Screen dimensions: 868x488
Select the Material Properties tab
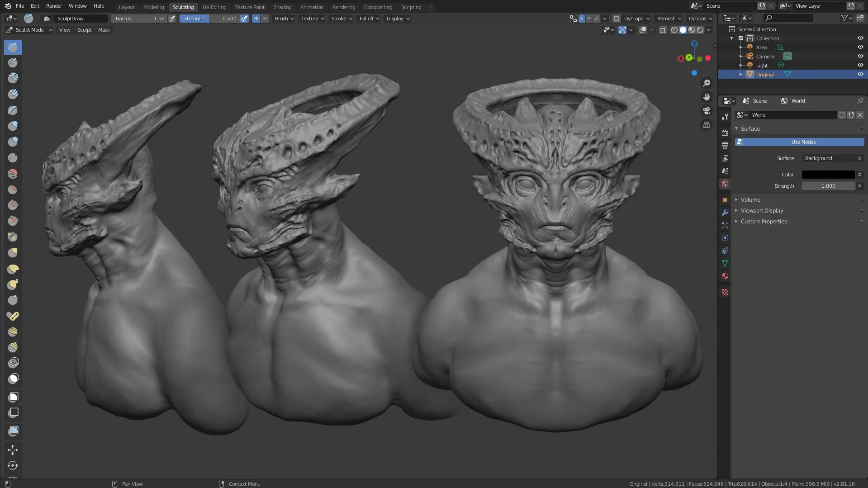click(725, 275)
